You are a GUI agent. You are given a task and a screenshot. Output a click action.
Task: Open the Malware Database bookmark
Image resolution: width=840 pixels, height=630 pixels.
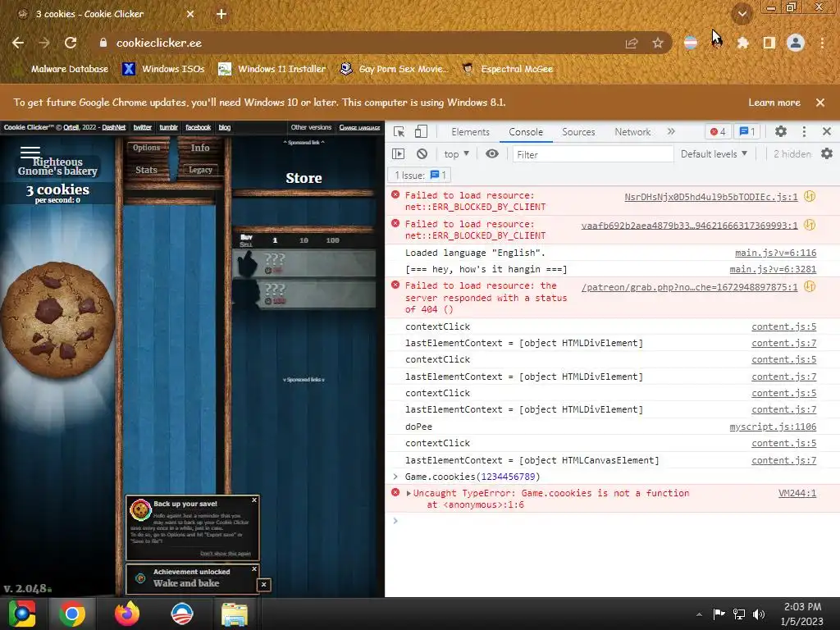[62, 69]
